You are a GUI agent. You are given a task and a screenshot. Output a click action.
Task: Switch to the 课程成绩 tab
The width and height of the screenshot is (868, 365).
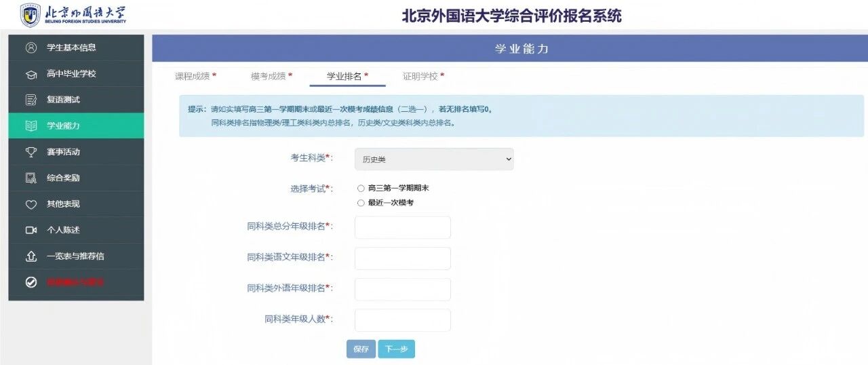pos(195,76)
